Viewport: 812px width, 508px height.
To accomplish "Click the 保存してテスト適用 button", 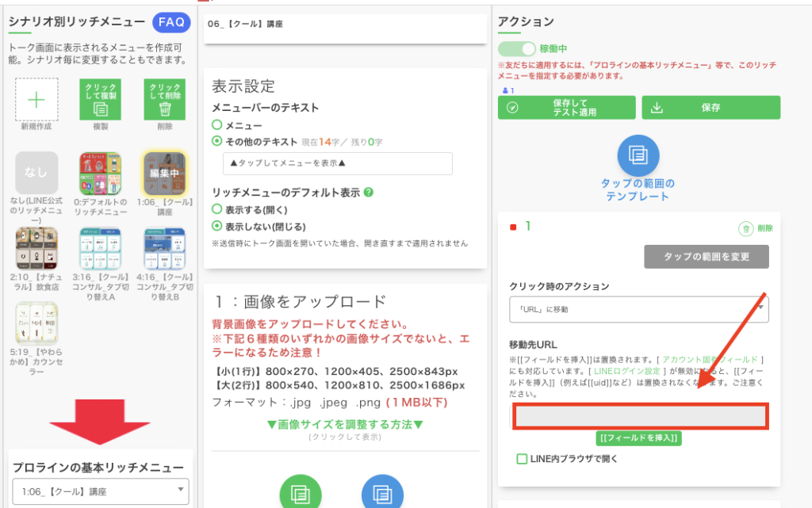I will click(567, 108).
